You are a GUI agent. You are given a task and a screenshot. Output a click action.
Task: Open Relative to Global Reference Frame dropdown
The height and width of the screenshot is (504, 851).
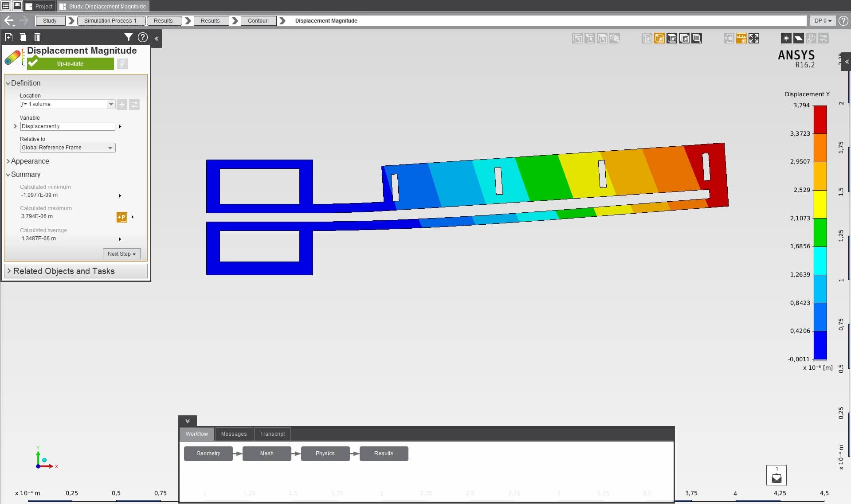click(67, 148)
